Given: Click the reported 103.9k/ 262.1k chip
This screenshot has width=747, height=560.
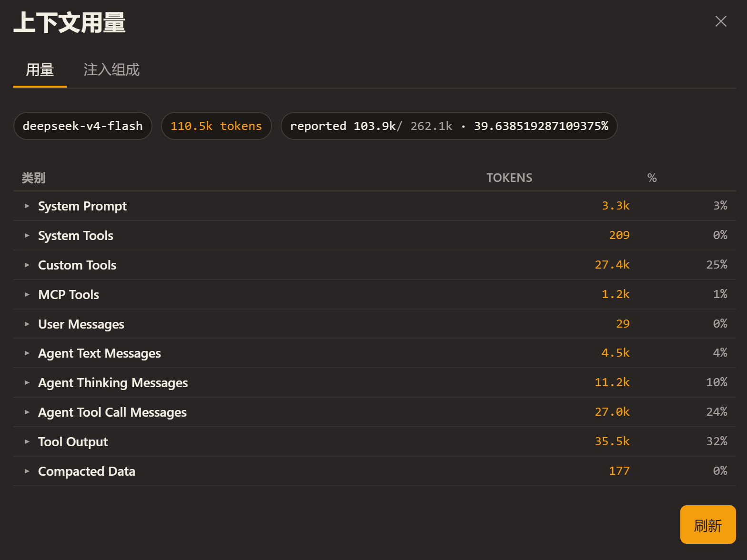Looking at the screenshot, I should pos(449,126).
